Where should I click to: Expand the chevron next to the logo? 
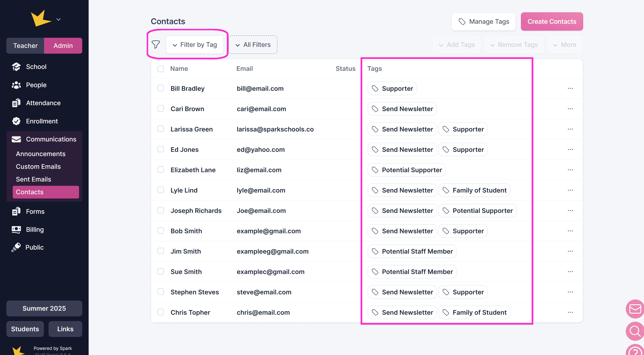pos(59,19)
